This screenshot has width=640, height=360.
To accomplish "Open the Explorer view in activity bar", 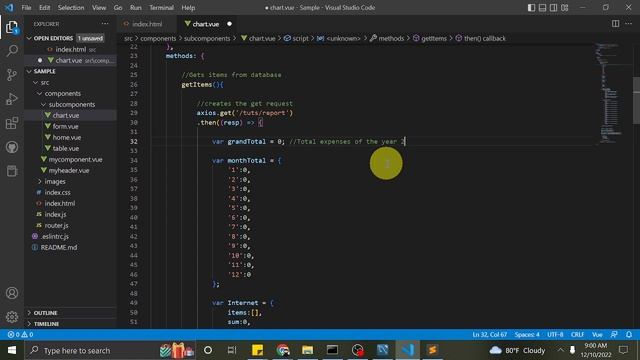I will coord(12,27).
